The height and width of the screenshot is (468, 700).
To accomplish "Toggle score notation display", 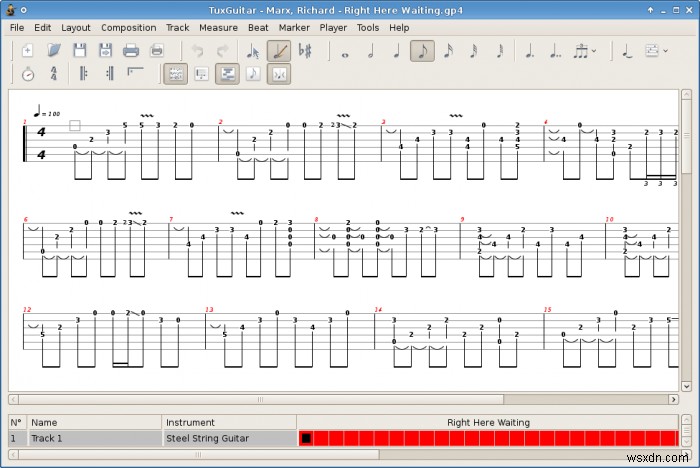I will (253, 74).
